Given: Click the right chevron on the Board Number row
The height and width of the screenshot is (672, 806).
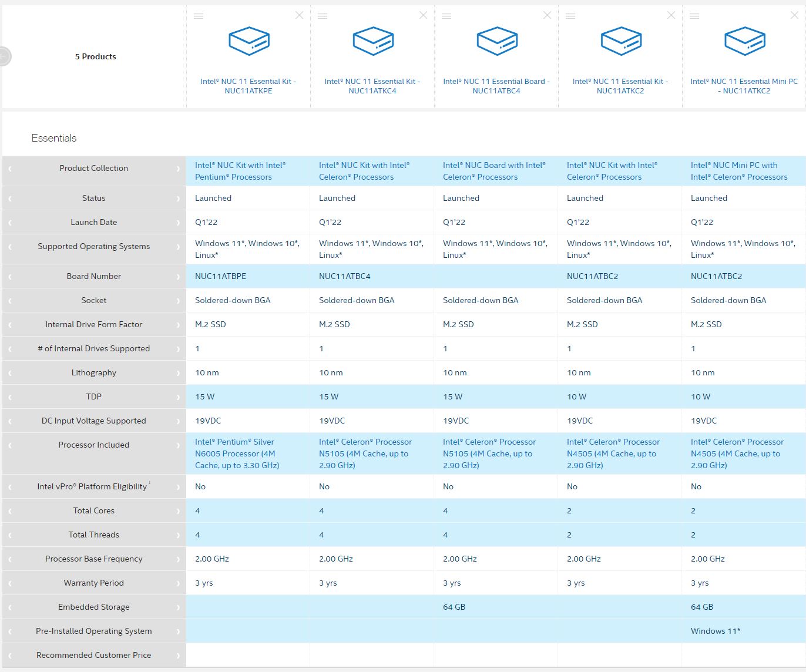Looking at the screenshot, I should (178, 277).
